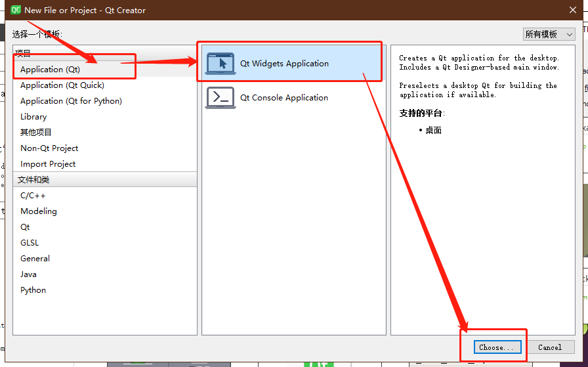Screen dimensions: 588x367
Task: Open the 所有模板 filter dropdown
Action: (x=549, y=34)
